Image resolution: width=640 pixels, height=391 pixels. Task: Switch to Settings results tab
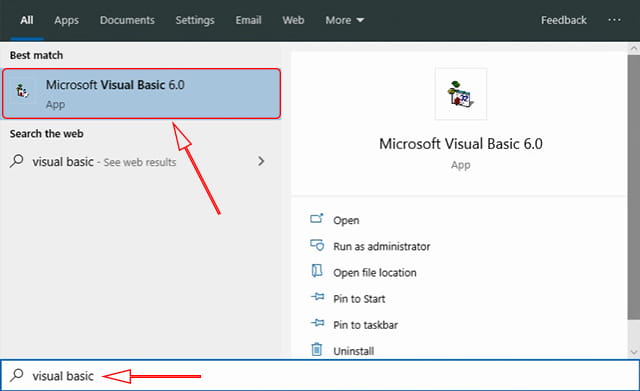[195, 20]
